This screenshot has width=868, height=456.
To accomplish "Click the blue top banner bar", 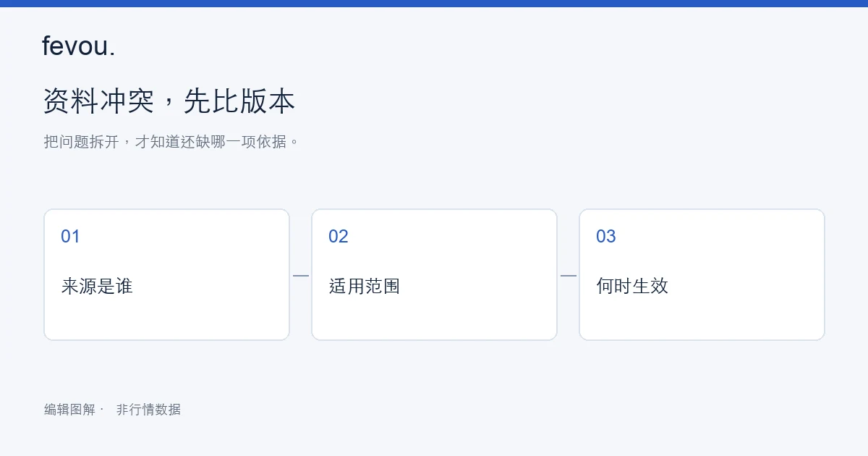I will [x=434, y=4].
